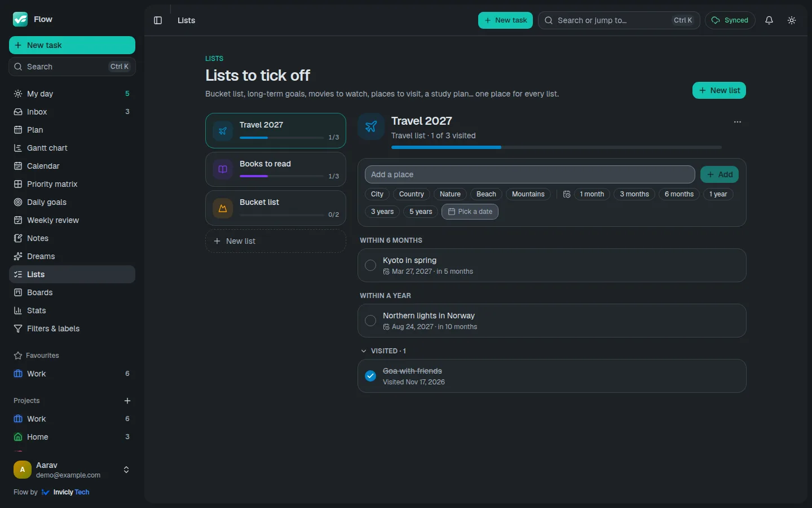Go to Plan page
Image resolution: width=812 pixels, height=508 pixels.
[x=72, y=130]
